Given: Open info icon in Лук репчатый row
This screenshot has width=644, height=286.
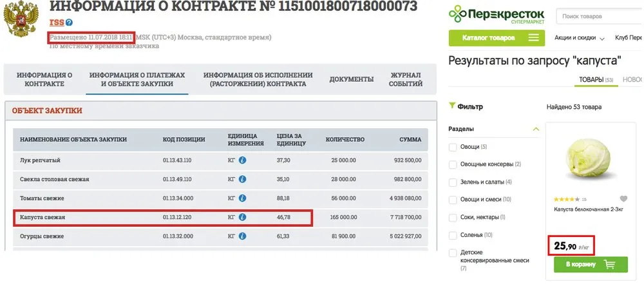Looking at the screenshot, I should point(242,160).
